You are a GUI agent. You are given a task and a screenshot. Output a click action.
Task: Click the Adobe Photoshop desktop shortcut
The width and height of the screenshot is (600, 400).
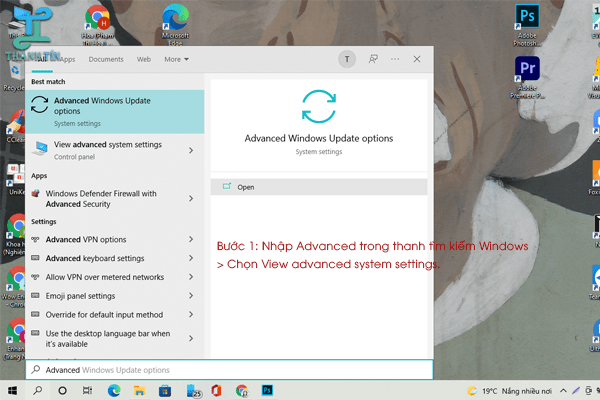click(x=526, y=22)
